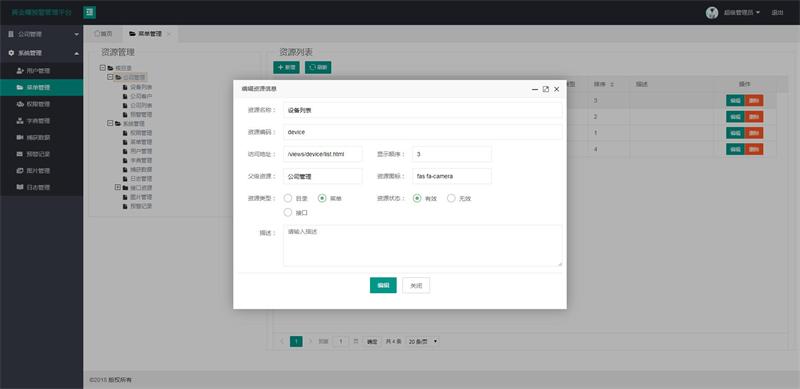Expand the 公司管理 sidebar menu
The width and height of the screenshot is (800, 389).
click(41, 34)
